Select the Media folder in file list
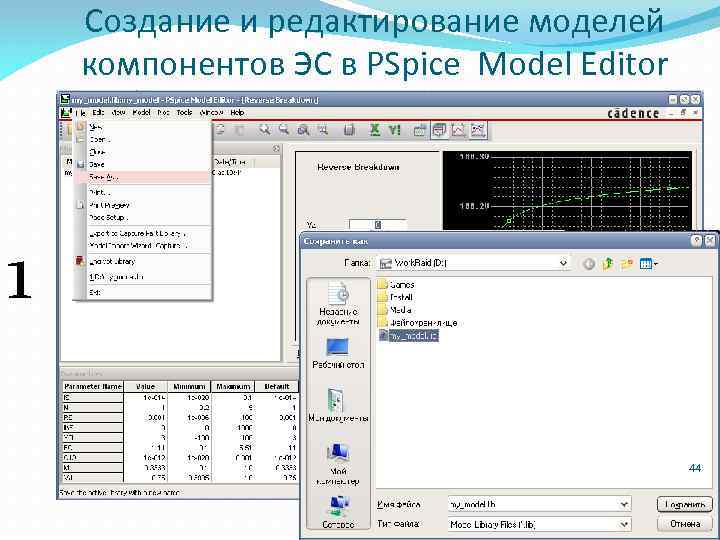The height and width of the screenshot is (540, 720). 394,310
